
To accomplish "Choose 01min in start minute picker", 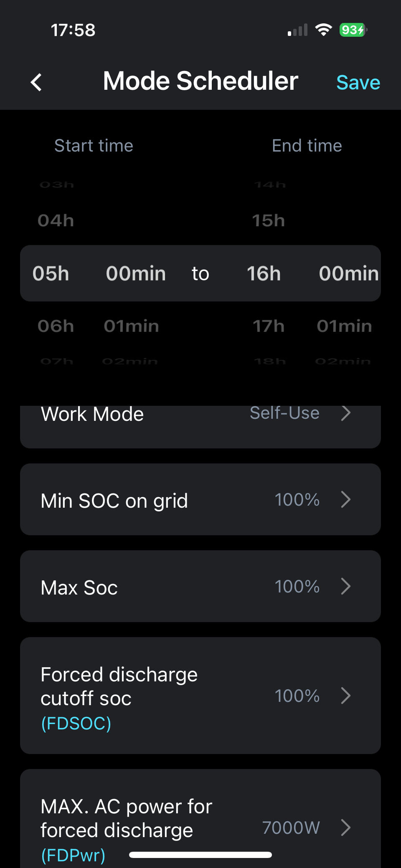I will [x=131, y=326].
